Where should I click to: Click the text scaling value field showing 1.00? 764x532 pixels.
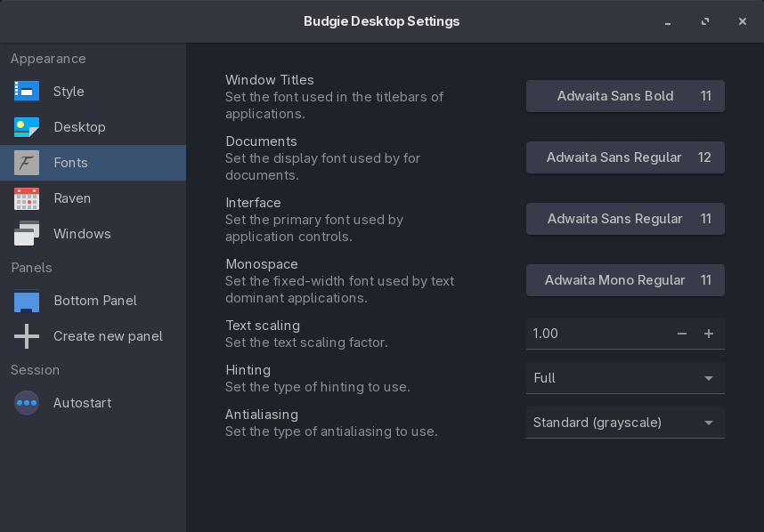point(592,334)
